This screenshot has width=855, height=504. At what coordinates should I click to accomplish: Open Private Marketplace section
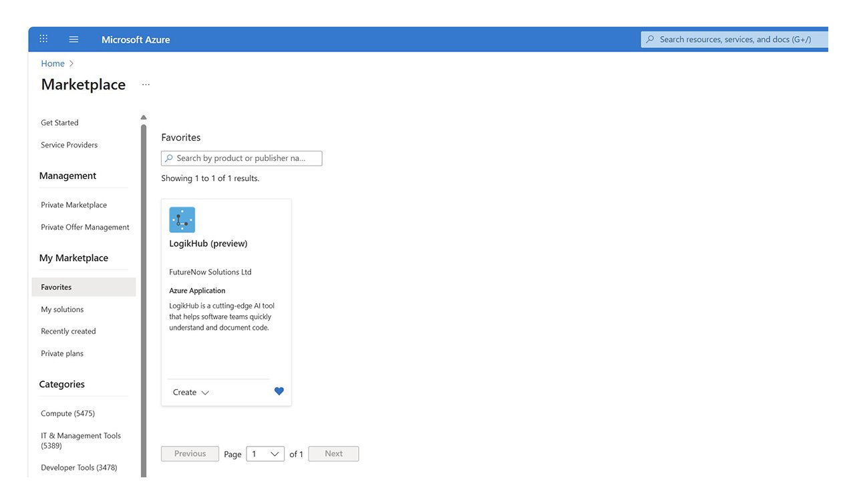73,205
